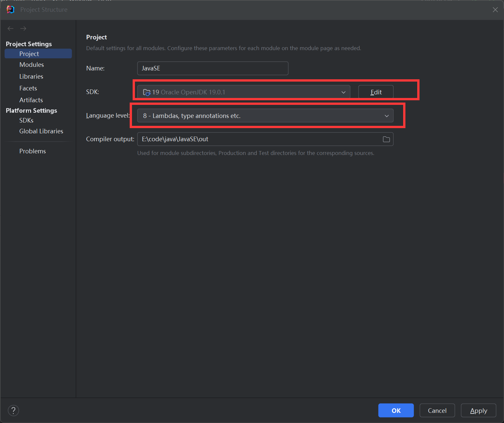Viewport: 504px width, 423px height.
Task: Open SDKs under Platform Settings
Action: 26,120
